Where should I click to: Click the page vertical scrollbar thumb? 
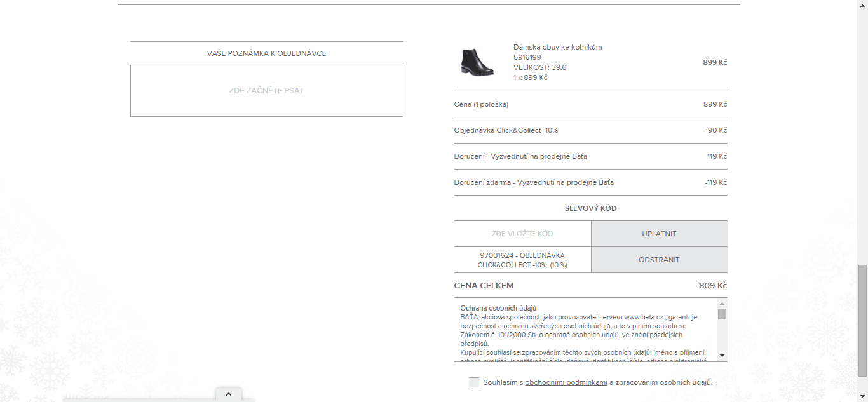pos(862,320)
